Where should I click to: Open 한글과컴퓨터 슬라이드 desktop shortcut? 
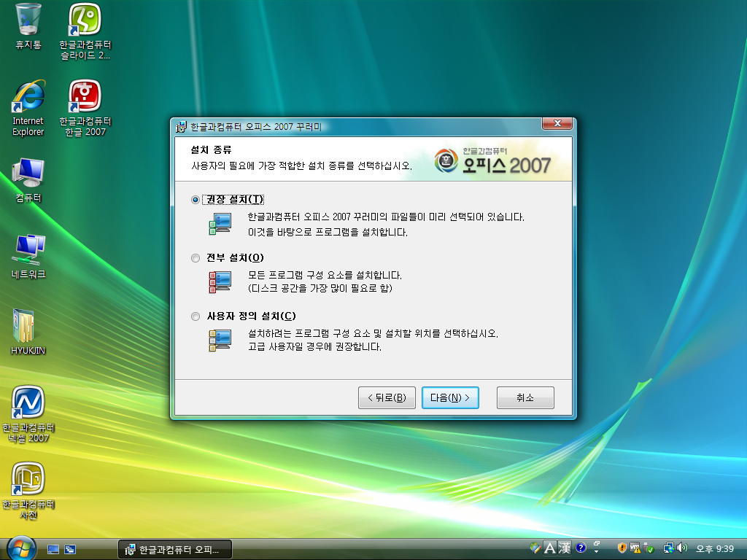tap(85, 31)
